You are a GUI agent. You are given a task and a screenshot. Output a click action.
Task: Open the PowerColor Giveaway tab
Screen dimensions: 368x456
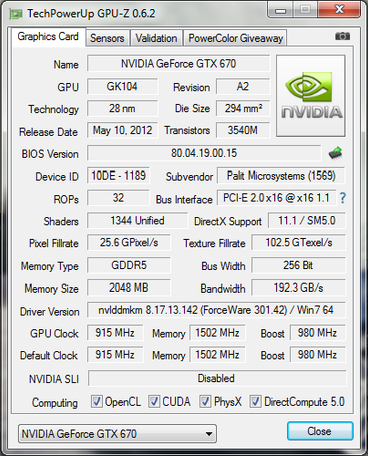click(x=235, y=38)
